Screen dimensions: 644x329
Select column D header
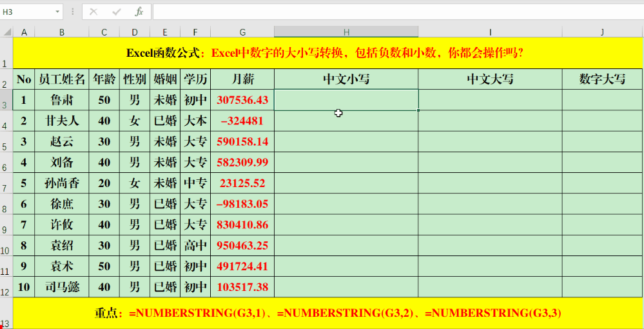(135, 32)
